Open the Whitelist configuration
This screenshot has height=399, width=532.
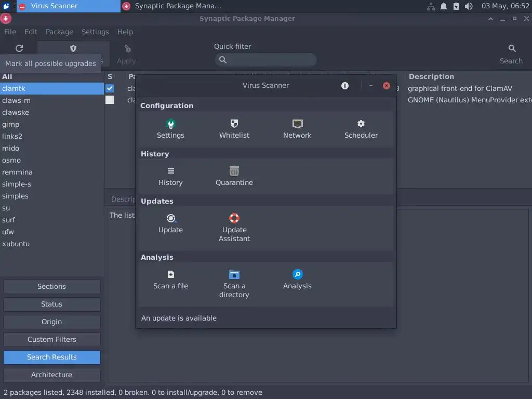pos(234,129)
